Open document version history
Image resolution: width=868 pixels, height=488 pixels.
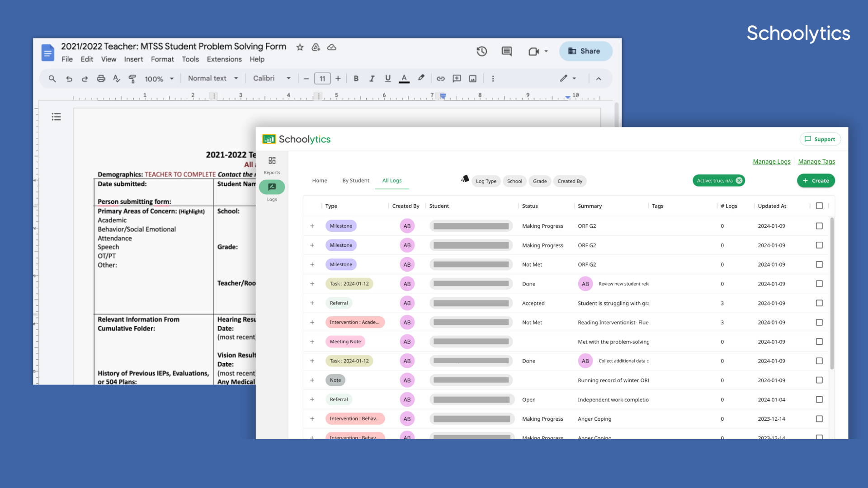coord(481,51)
